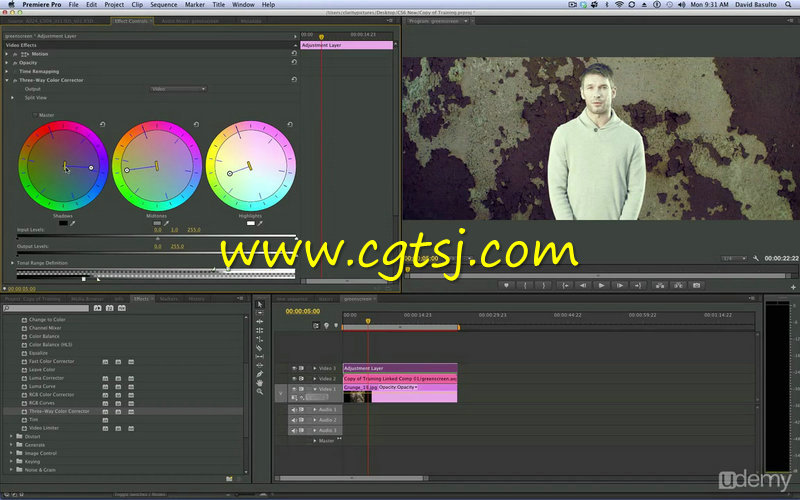Enable the Master checkbox

pos(35,115)
